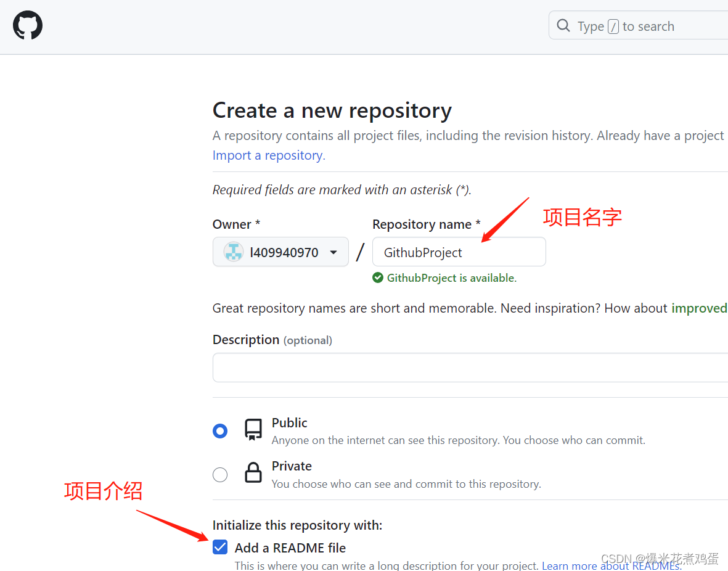Viewport: 728px width, 571px height.
Task: Click the avatar icon in Owner selector
Action: point(232,252)
